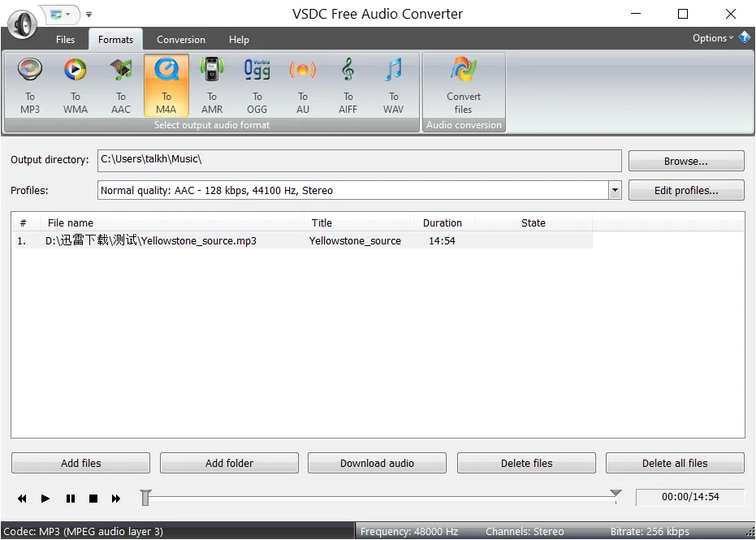Open the Conversion ribbon tab
The image size is (756, 540).
click(x=181, y=40)
